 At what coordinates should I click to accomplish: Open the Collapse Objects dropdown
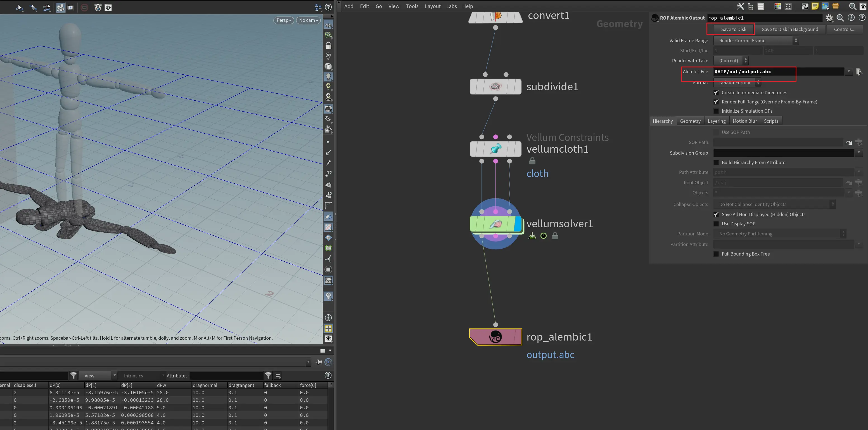[x=774, y=204]
